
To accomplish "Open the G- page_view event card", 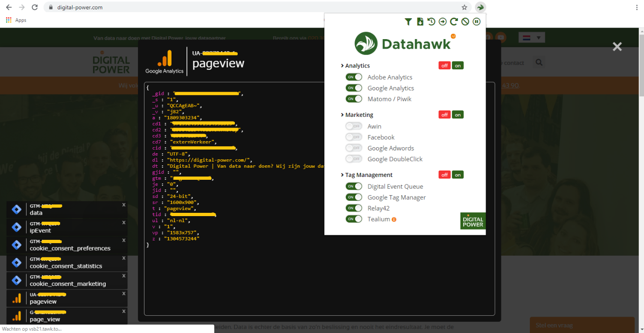I will click(x=67, y=316).
